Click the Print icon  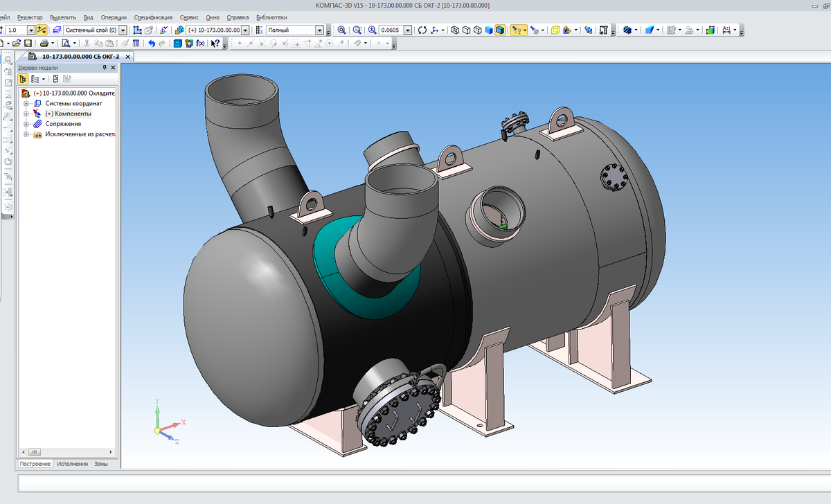click(44, 43)
